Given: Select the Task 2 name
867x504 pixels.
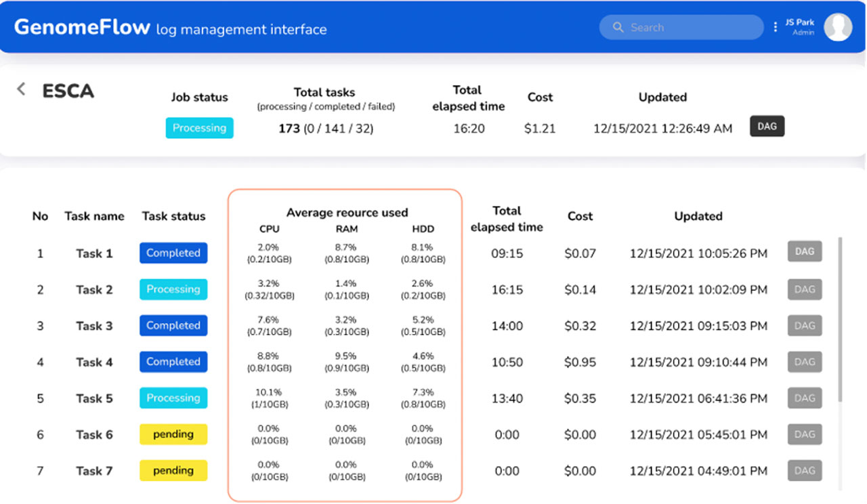Looking at the screenshot, I should [x=94, y=289].
